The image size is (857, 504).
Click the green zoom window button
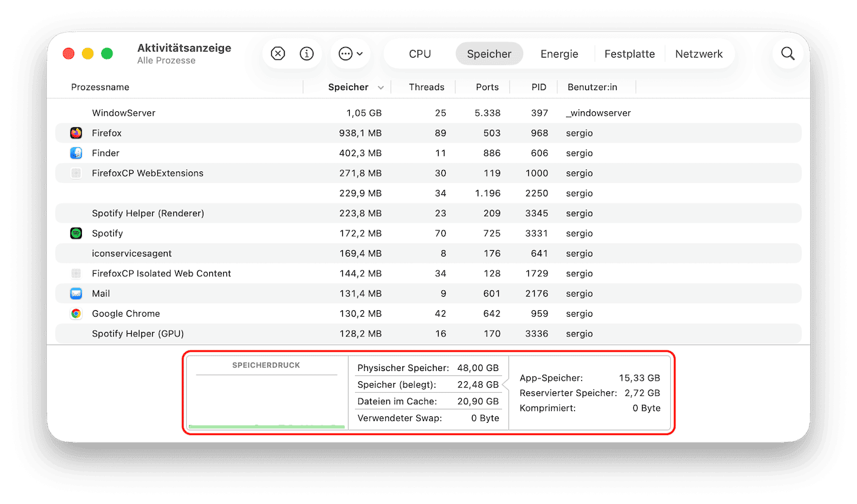point(107,54)
